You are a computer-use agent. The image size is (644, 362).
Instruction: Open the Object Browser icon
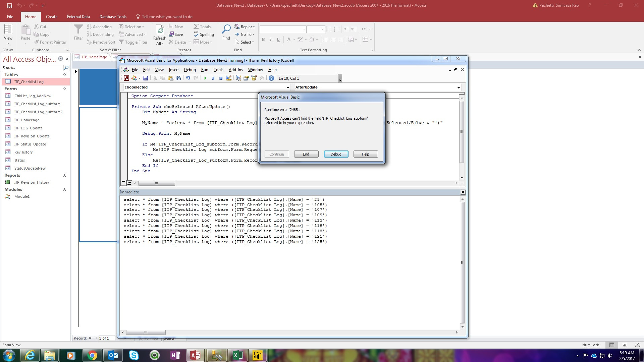pyautogui.click(x=254, y=78)
